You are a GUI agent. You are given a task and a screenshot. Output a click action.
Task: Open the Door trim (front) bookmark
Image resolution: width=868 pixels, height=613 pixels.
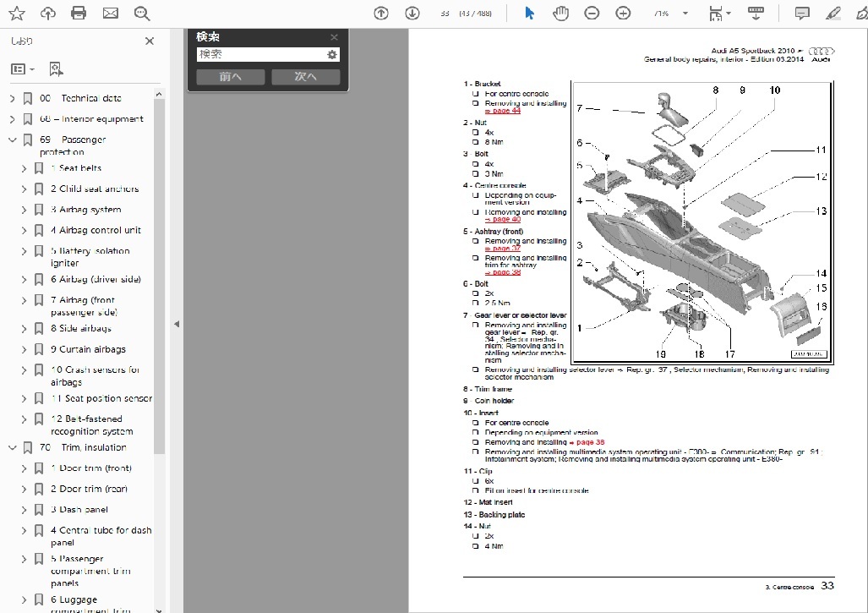(91, 468)
